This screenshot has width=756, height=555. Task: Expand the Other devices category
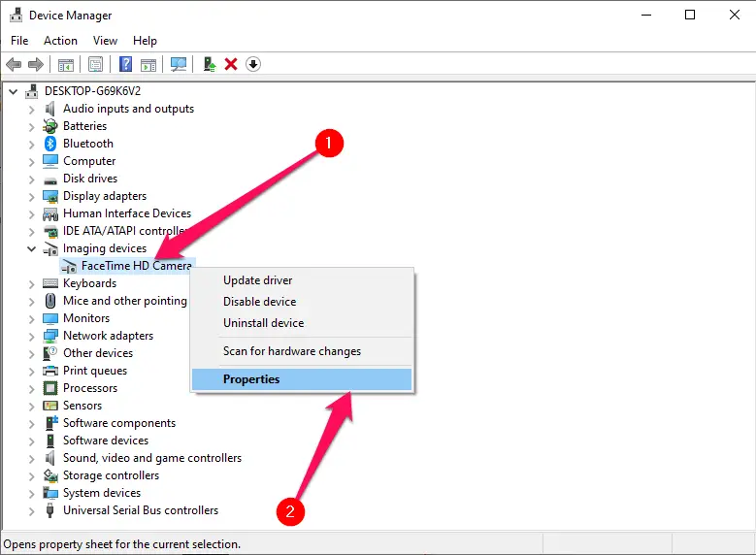coord(31,353)
